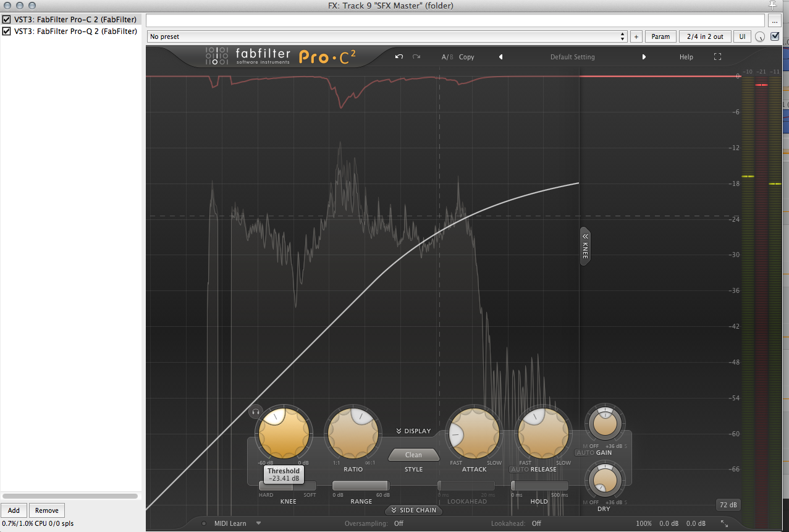Adjust the Hold slider
This screenshot has height=532, width=789.
coord(539,486)
